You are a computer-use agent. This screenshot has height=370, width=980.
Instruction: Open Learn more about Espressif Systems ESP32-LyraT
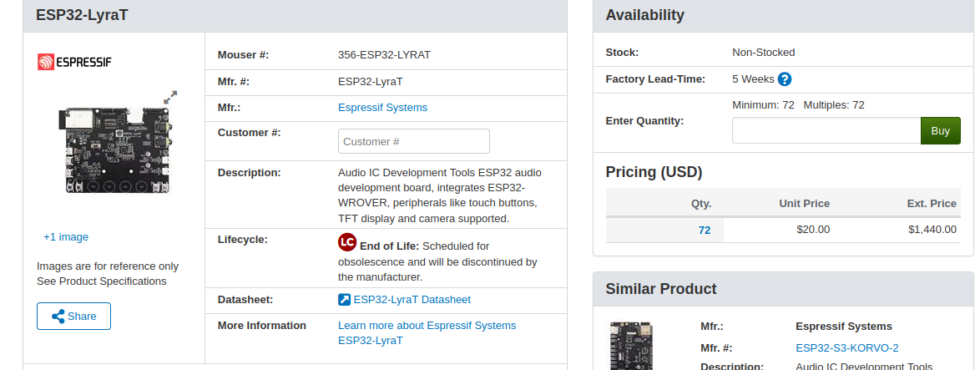[x=427, y=333]
